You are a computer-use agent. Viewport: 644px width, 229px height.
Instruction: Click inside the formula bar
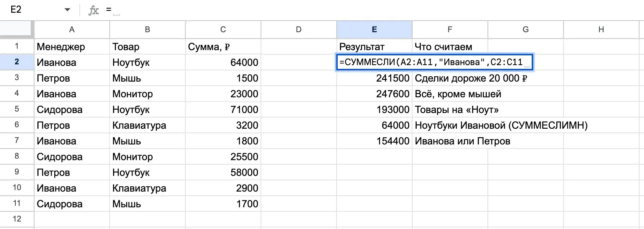click(x=374, y=10)
